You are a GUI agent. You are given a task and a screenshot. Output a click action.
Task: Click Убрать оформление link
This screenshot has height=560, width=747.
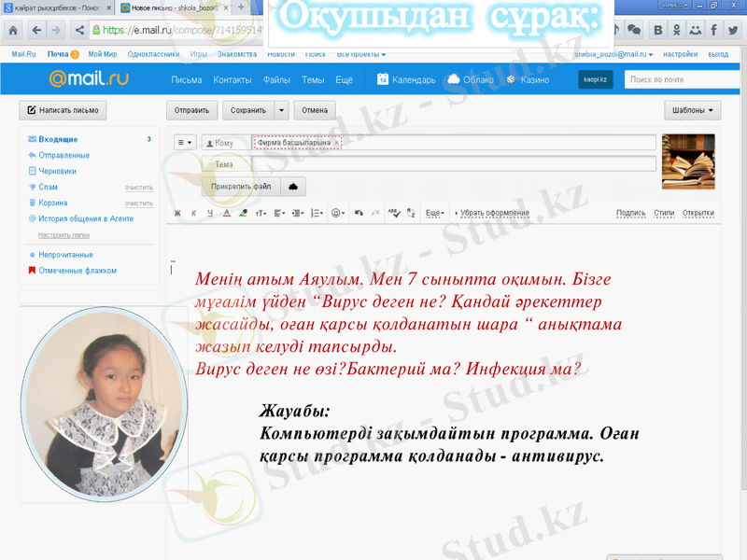(494, 214)
